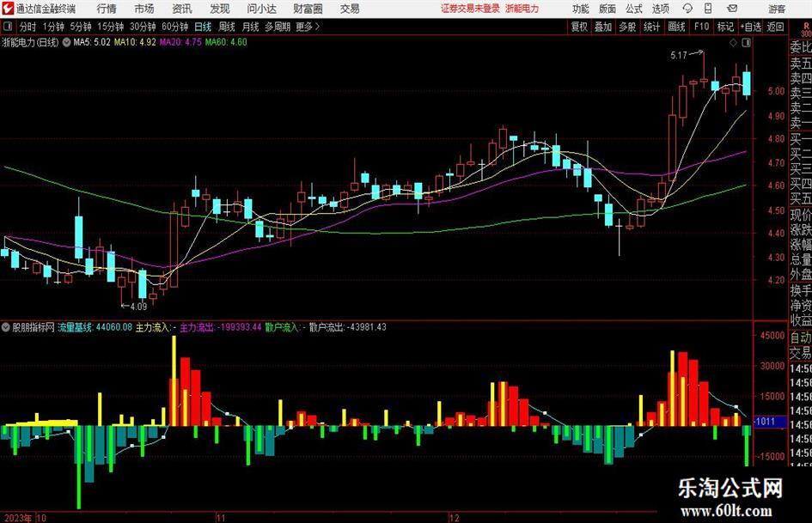The image size is (812, 523).
Task: Click the MA60: 4.60 label
Action: pos(226,42)
